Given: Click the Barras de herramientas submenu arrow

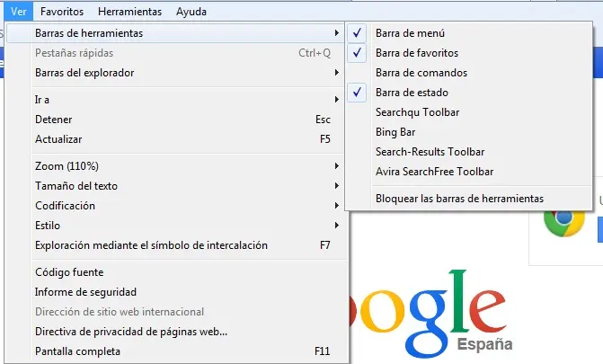Looking at the screenshot, I should (337, 33).
